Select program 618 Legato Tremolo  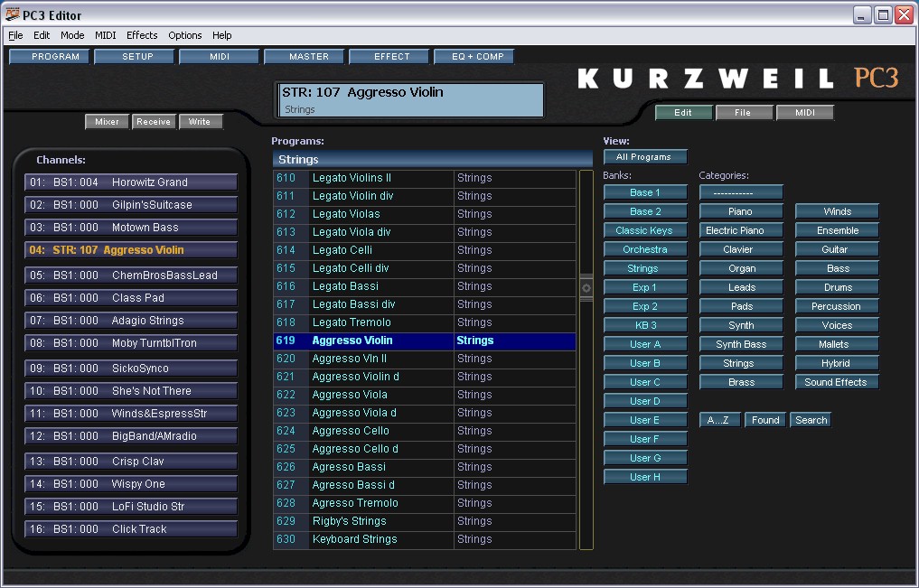click(x=425, y=322)
